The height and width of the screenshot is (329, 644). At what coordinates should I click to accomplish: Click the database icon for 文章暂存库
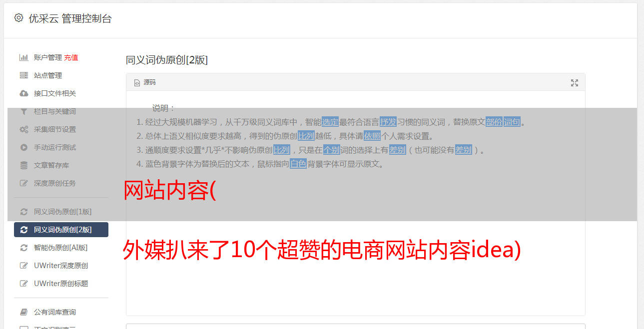pyautogui.click(x=23, y=165)
